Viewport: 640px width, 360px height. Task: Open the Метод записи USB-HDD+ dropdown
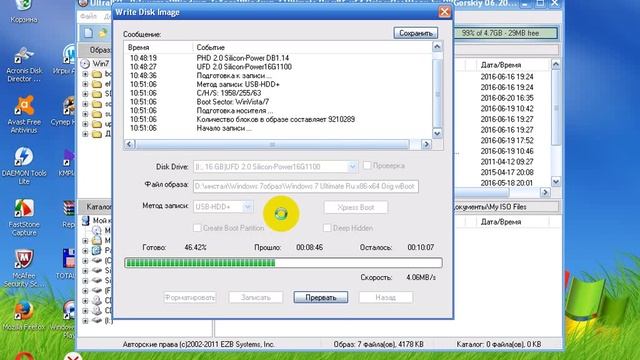tap(247, 207)
